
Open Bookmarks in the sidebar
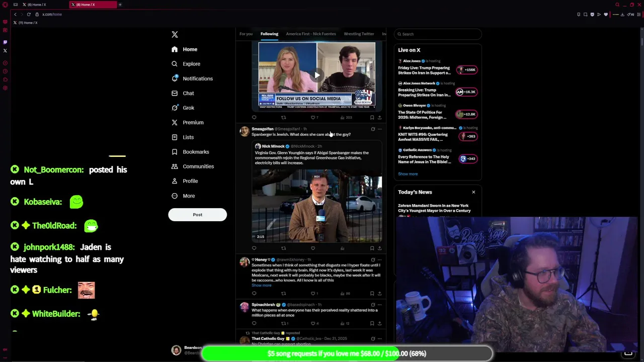(x=190, y=151)
